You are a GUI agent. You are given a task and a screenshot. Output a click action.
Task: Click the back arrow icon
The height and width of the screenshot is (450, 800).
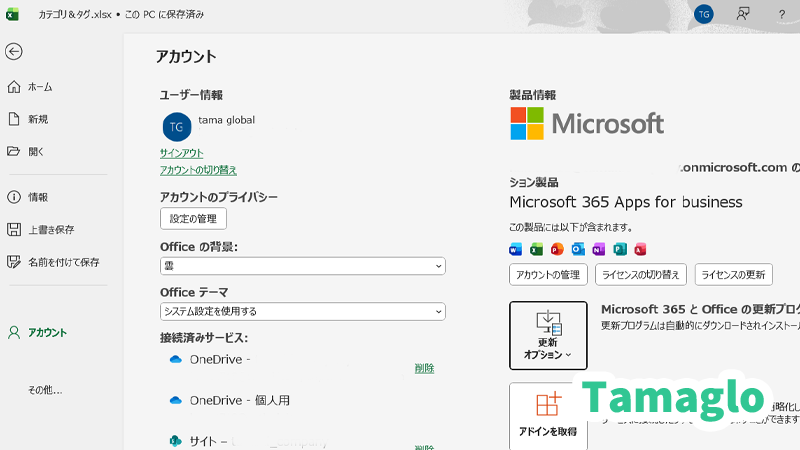[x=14, y=52]
